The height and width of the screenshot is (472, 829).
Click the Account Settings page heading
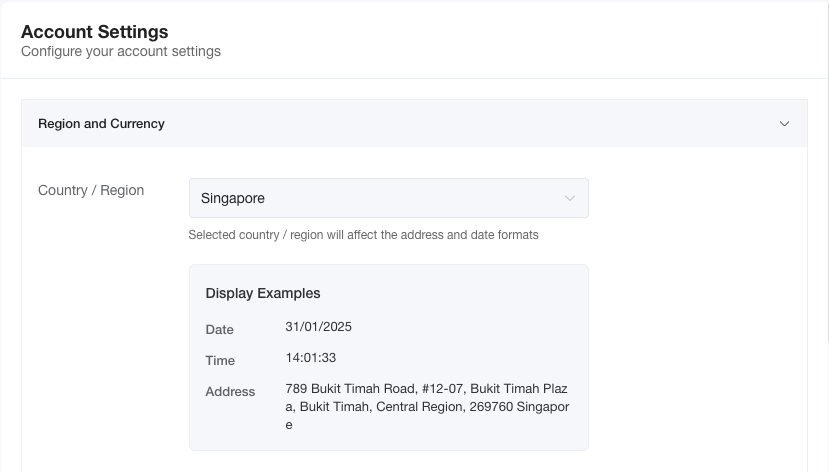pyautogui.click(x=94, y=32)
